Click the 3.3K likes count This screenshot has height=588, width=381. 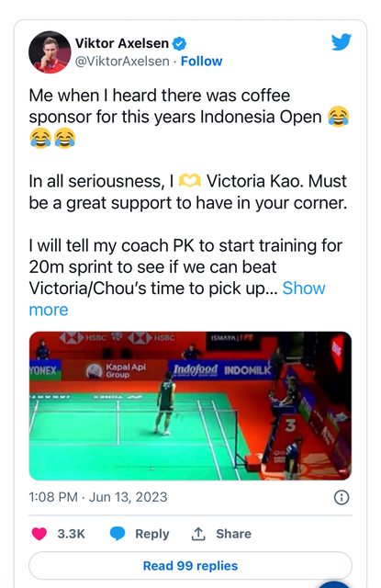coord(72,534)
